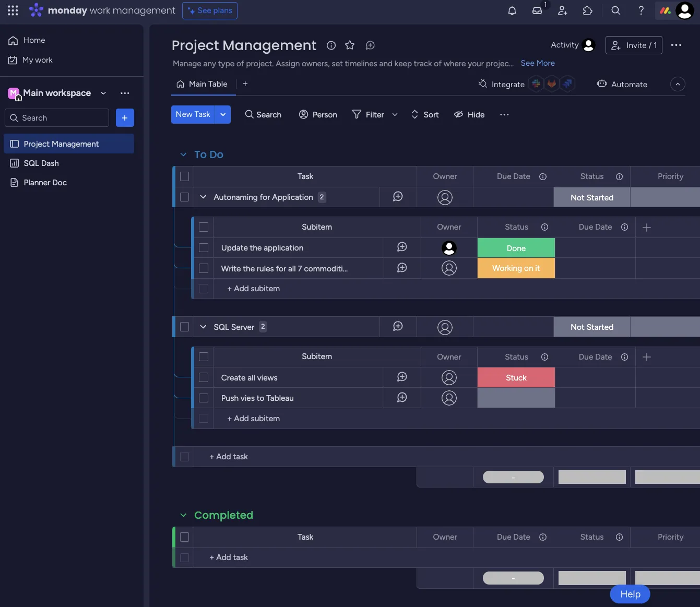Collapse the To Do group chevron

coord(183,154)
